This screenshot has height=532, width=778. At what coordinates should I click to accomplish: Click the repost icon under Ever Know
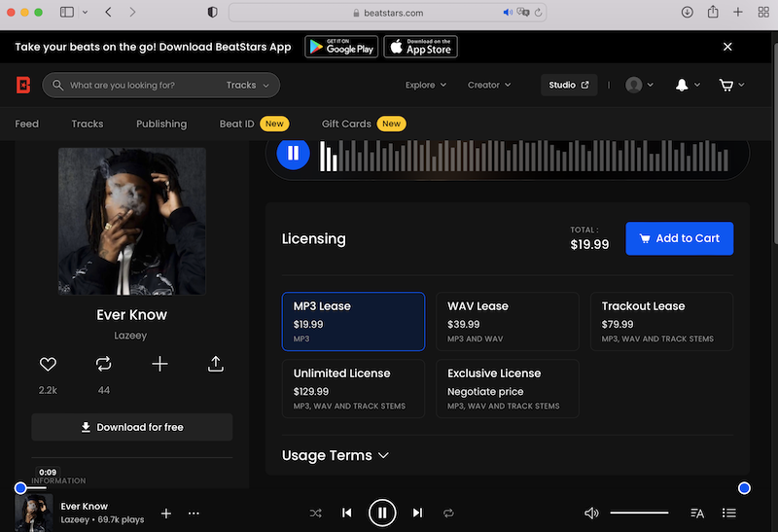(103, 364)
